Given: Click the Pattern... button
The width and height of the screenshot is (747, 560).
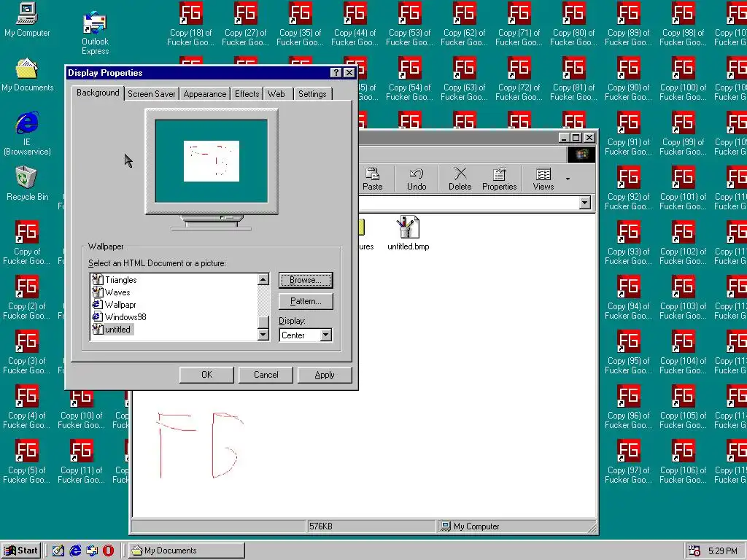Looking at the screenshot, I should [306, 301].
